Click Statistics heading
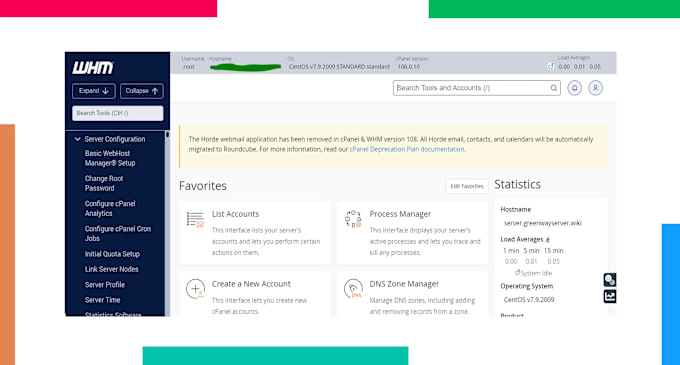 click(x=517, y=184)
